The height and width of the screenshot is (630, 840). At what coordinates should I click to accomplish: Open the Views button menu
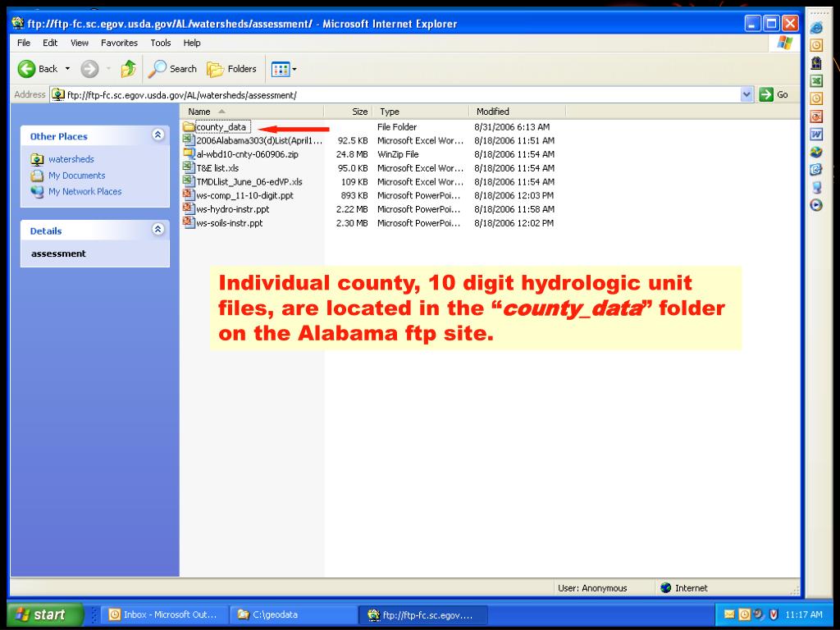284,69
